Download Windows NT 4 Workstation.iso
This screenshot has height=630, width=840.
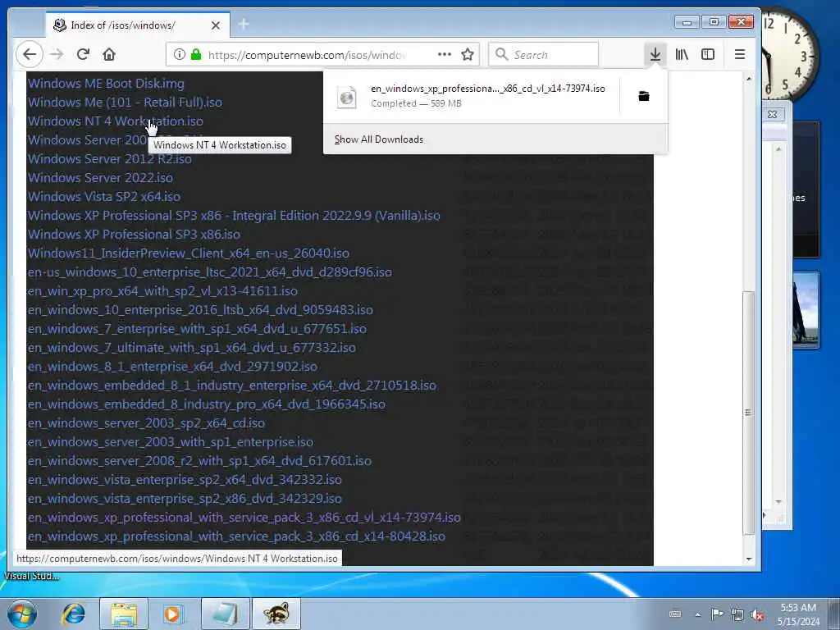coord(115,121)
